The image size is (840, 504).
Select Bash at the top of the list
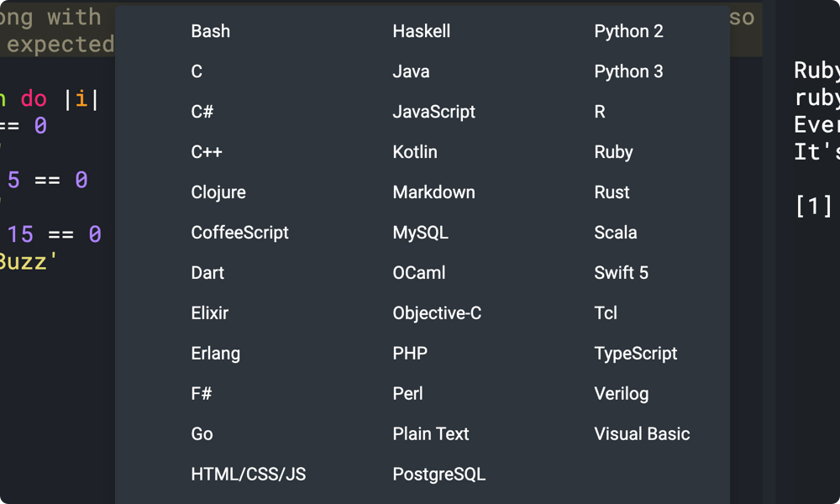pyautogui.click(x=210, y=31)
